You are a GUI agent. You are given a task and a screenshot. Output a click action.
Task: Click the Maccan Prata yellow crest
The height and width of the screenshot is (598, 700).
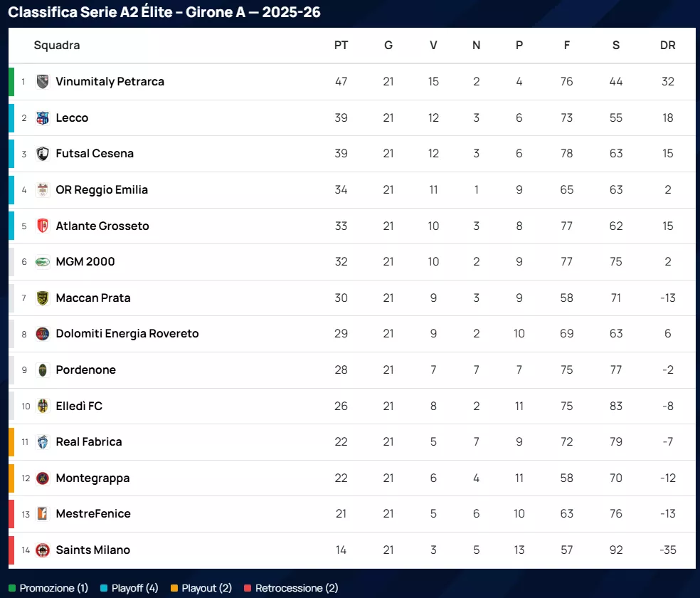(x=43, y=298)
